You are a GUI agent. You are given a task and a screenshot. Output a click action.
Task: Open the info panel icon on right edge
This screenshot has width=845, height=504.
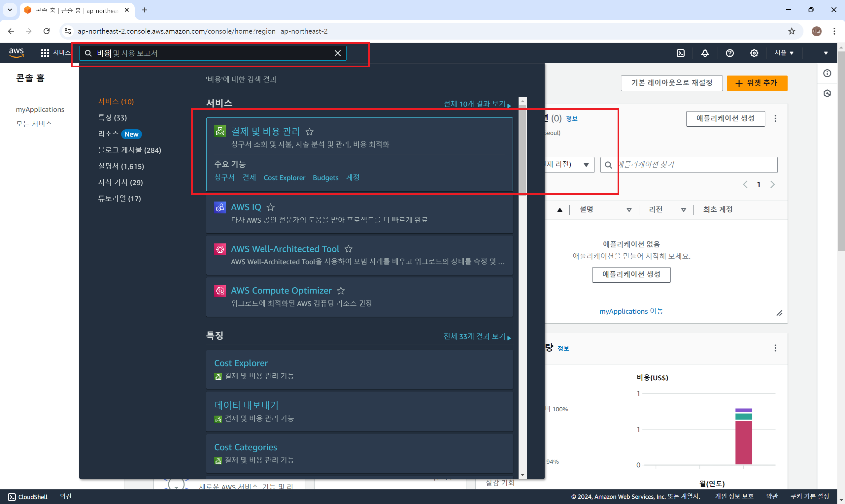pyautogui.click(x=827, y=73)
